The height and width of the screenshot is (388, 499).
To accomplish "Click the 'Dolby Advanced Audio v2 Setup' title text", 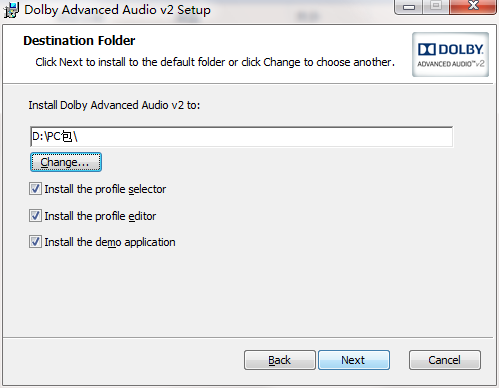I will pos(117,10).
